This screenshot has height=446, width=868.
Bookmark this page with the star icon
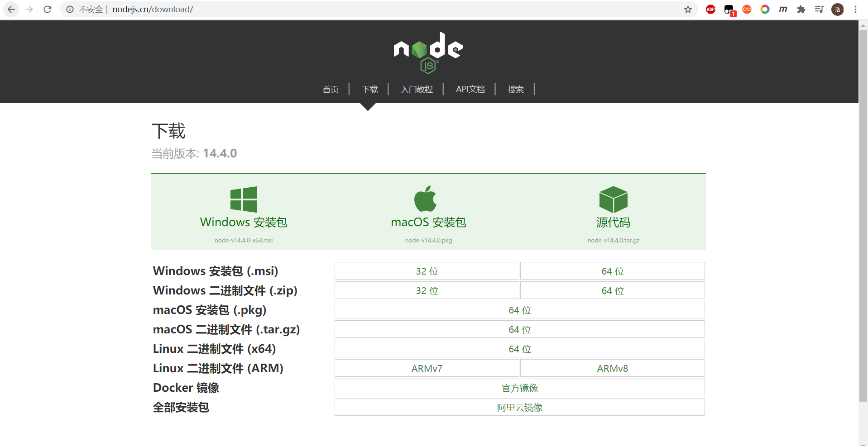pos(688,9)
